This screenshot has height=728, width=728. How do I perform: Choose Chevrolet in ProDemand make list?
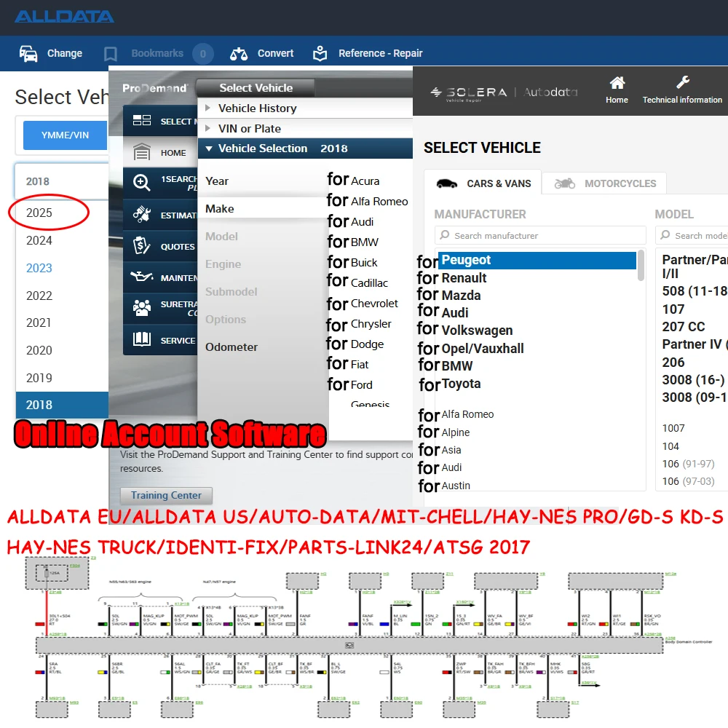pyautogui.click(x=374, y=304)
